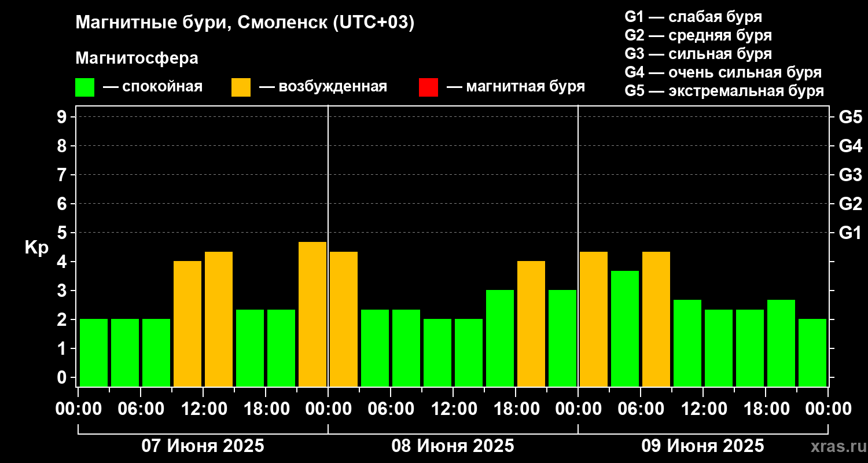Screen dimensions: 868x463
Task: Click legend line 'G2 — средняя буря'
Action: (x=698, y=35)
